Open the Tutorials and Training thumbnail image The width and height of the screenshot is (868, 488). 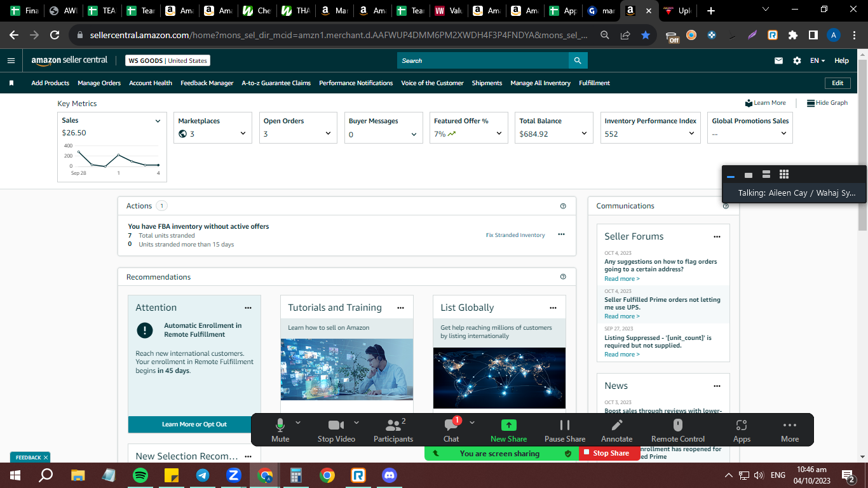[x=347, y=369]
